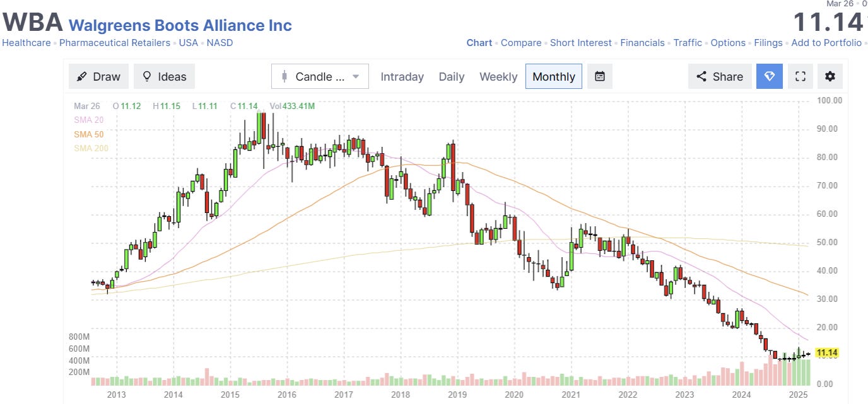This screenshot has height=404, width=868.
Task: Click the blue diamond premium icon
Action: point(770,76)
